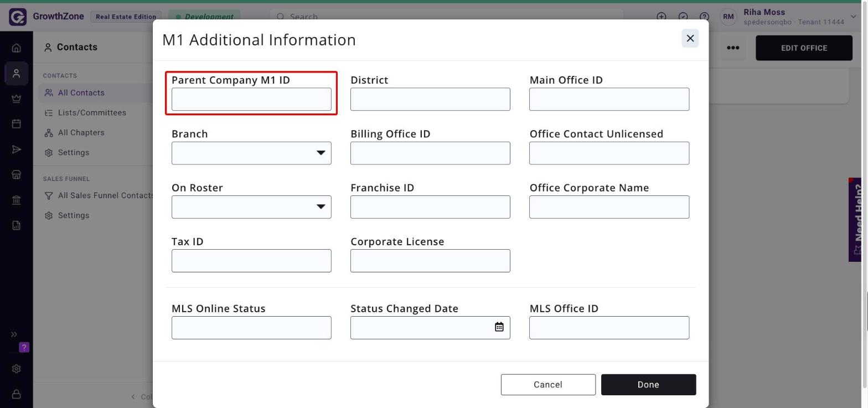This screenshot has height=408, width=868.
Task: Focus the Tax ID field
Action: [x=251, y=261]
